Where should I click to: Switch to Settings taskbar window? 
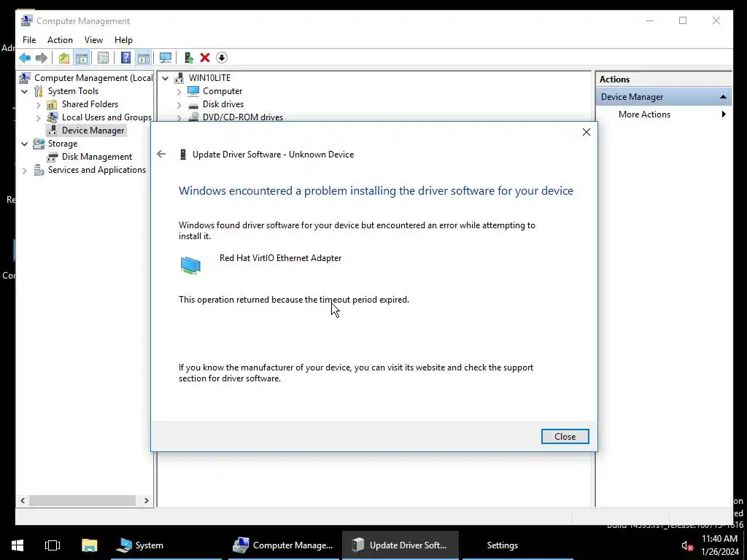point(517,545)
